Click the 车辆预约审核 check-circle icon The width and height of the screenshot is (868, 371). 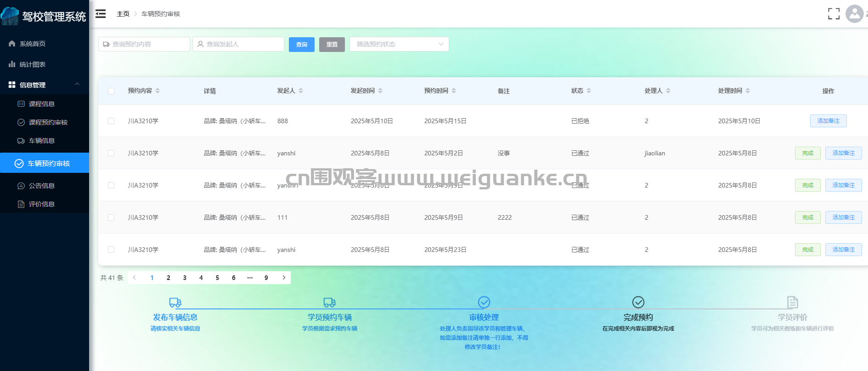pyautogui.click(x=19, y=163)
